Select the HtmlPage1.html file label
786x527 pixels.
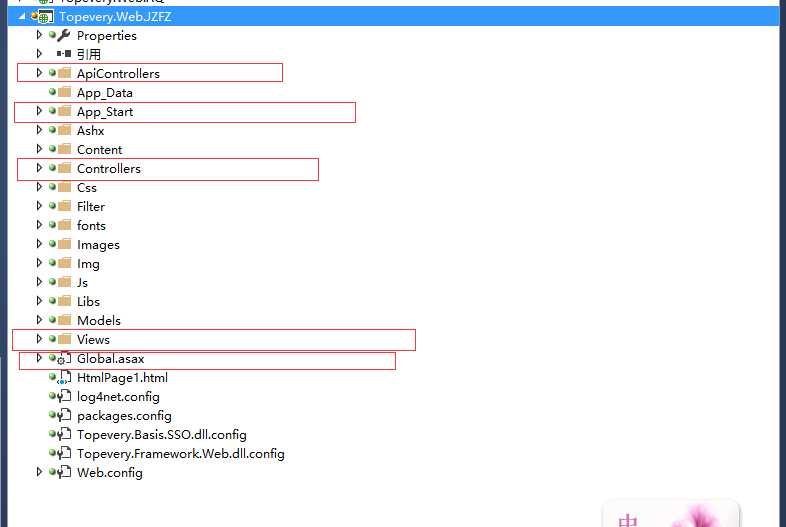[122, 378]
